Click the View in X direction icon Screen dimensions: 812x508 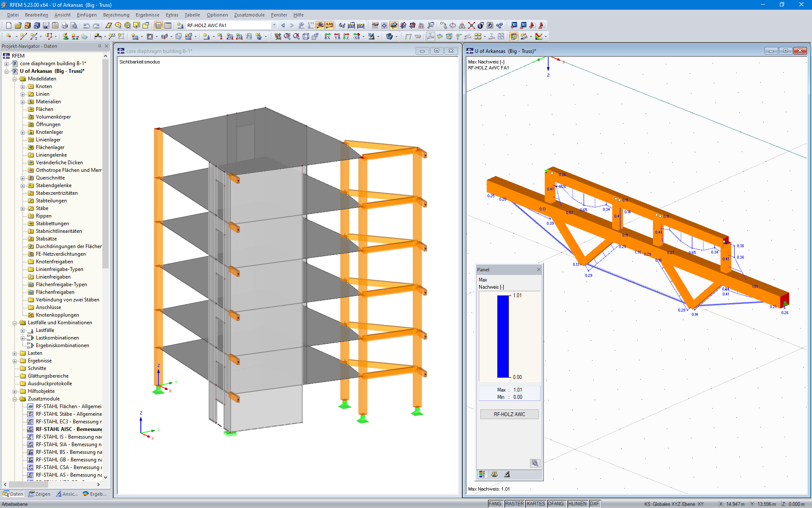(327, 37)
